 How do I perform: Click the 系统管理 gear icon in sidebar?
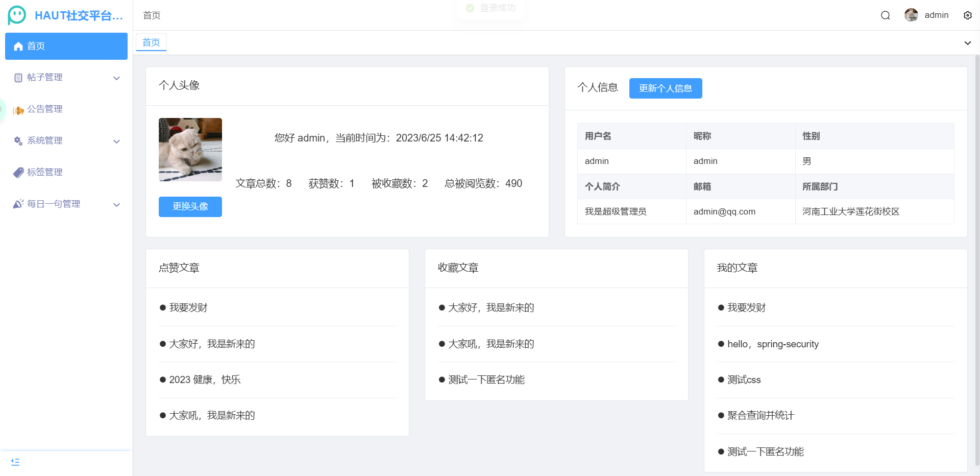coord(18,140)
